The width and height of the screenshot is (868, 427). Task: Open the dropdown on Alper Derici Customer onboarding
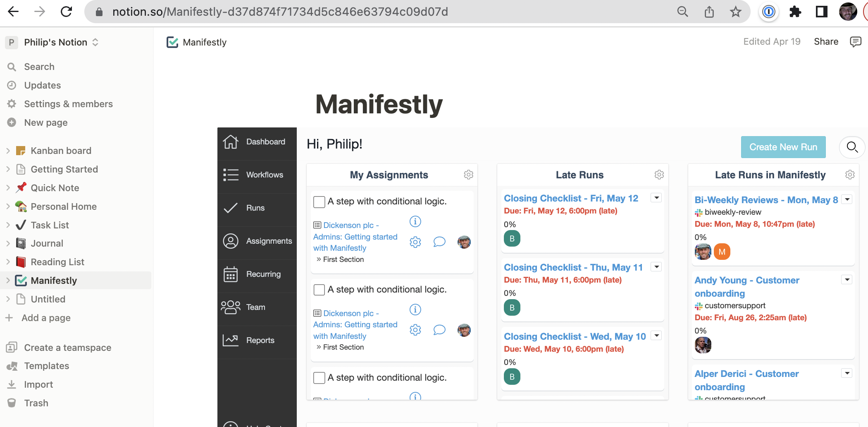pos(847,373)
